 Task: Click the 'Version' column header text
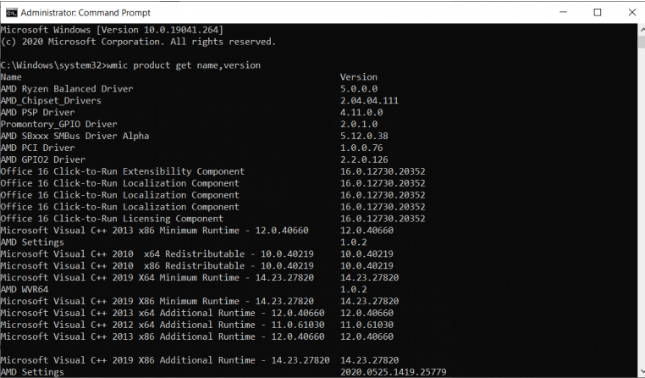point(358,77)
